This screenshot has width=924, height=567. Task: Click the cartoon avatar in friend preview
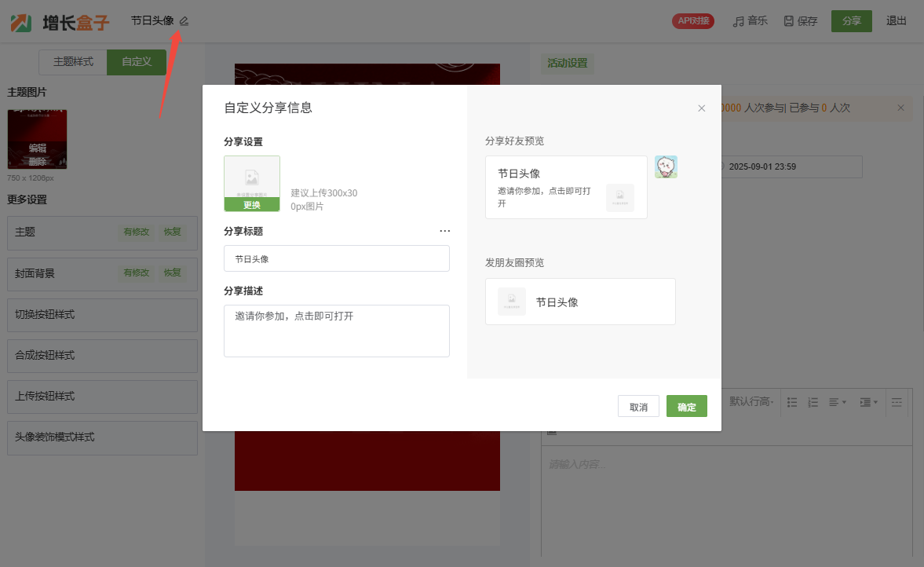point(667,167)
